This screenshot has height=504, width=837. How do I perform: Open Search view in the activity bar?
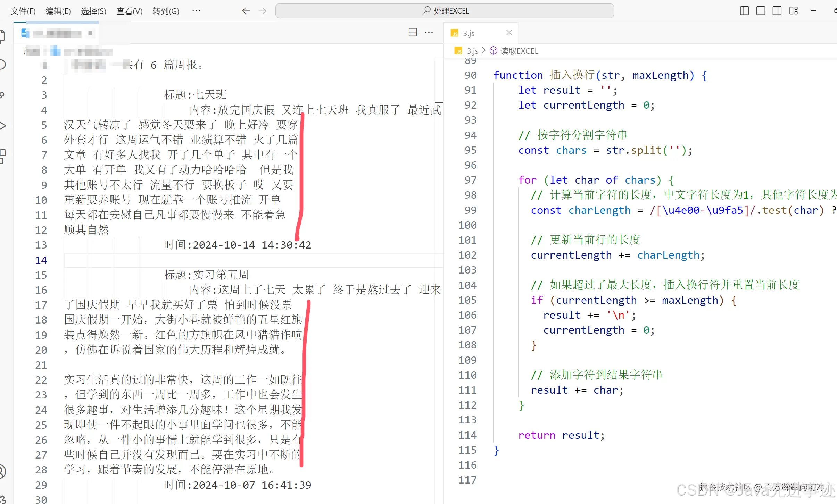point(3,65)
